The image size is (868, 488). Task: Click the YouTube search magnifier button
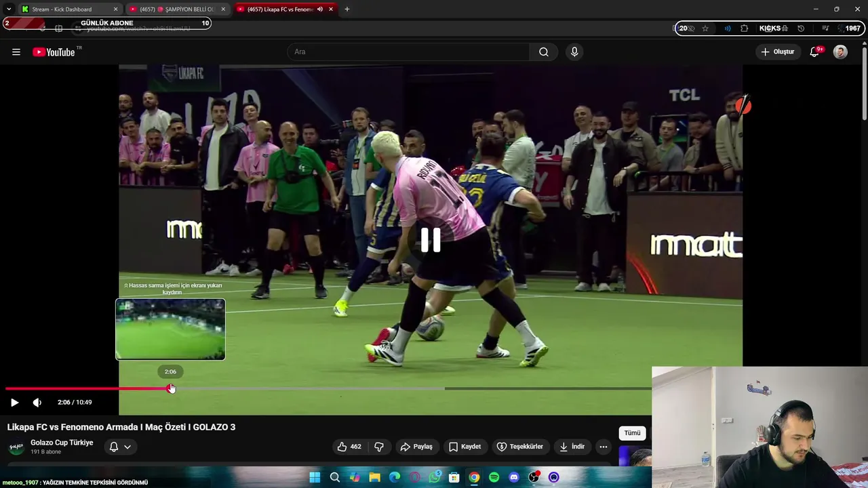coord(543,52)
